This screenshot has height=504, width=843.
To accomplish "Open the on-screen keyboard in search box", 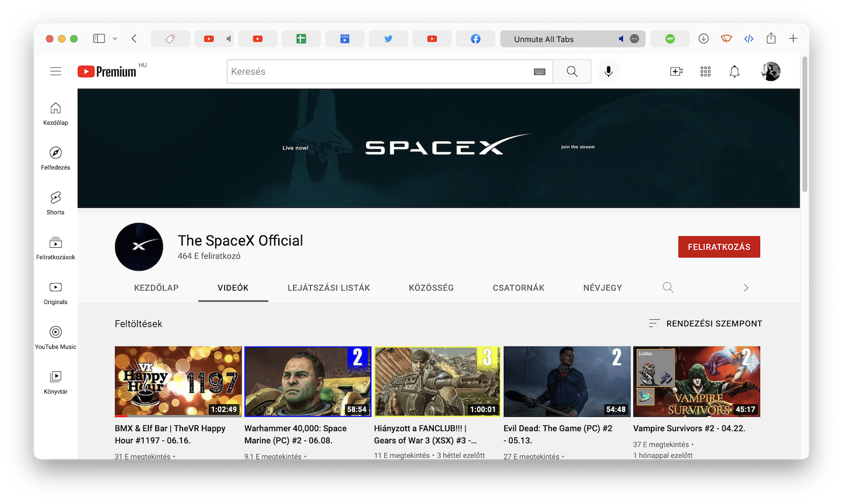I will click(539, 72).
